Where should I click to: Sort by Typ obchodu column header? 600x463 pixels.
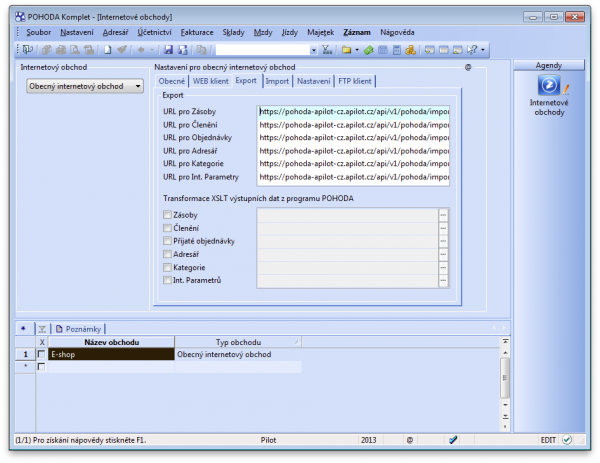click(238, 342)
